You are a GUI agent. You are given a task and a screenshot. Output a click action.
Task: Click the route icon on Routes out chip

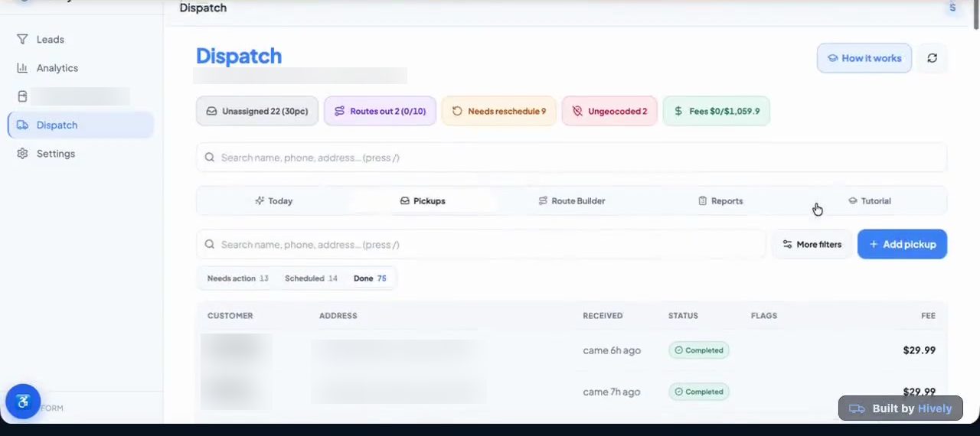tap(340, 111)
